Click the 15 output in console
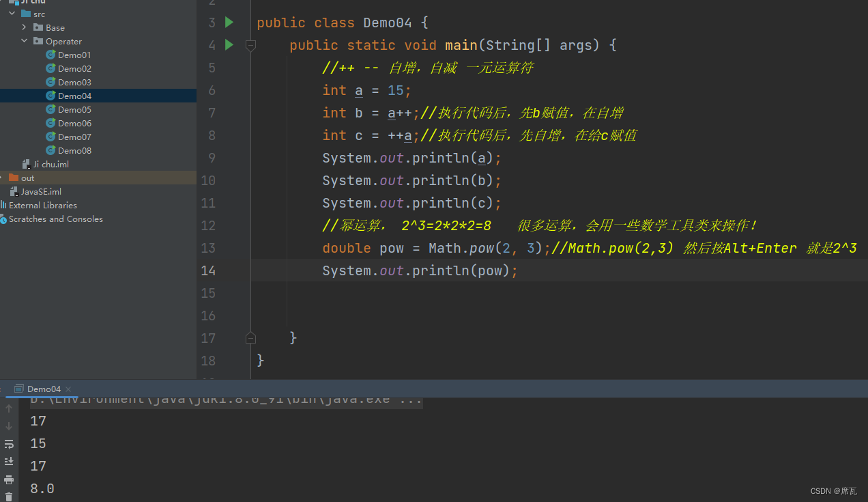Image resolution: width=868 pixels, height=502 pixels. point(38,443)
